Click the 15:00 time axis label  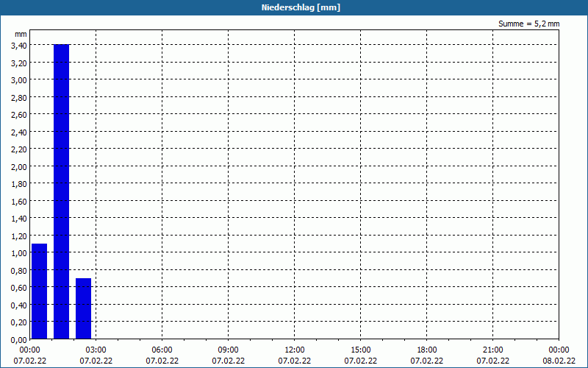tap(360, 350)
